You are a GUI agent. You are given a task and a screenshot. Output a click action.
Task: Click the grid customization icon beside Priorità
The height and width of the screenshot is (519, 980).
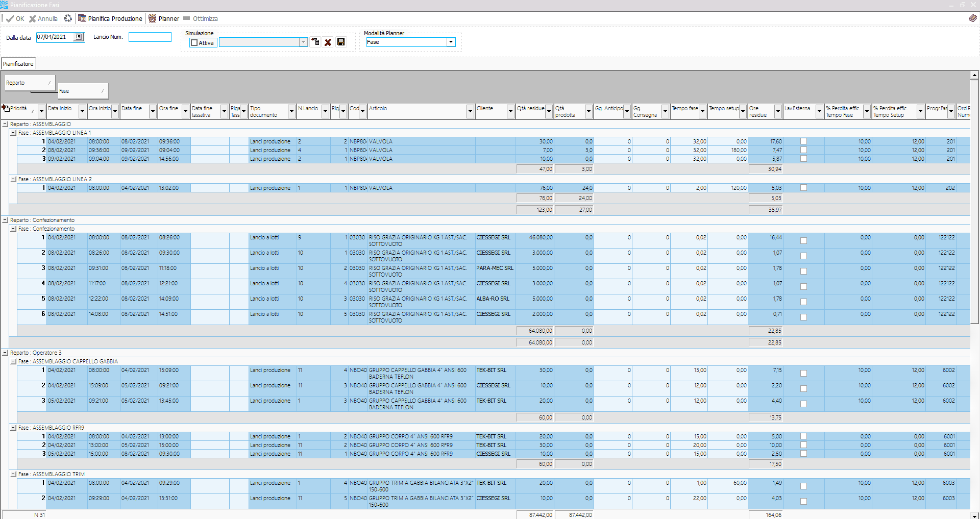click(x=6, y=108)
